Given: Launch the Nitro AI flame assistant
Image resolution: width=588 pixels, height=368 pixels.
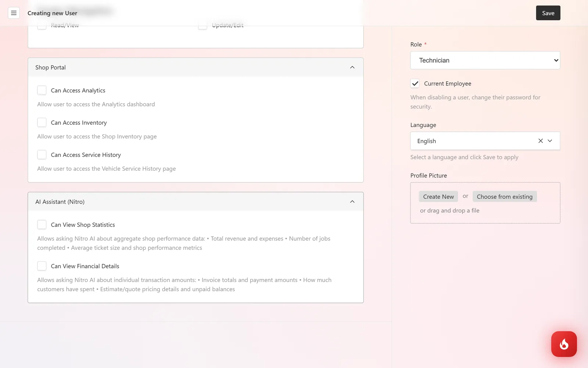Looking at the screenshot, I should [564, 344].
